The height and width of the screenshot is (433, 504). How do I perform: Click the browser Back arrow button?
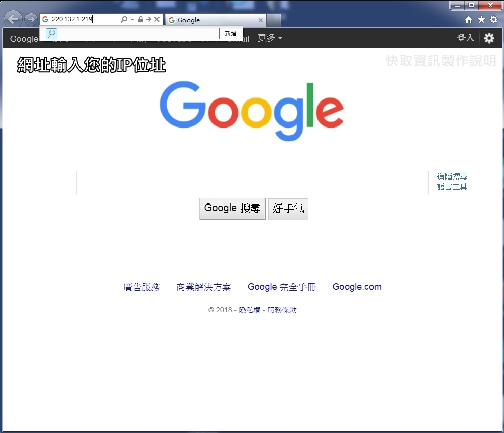(13, 19)
